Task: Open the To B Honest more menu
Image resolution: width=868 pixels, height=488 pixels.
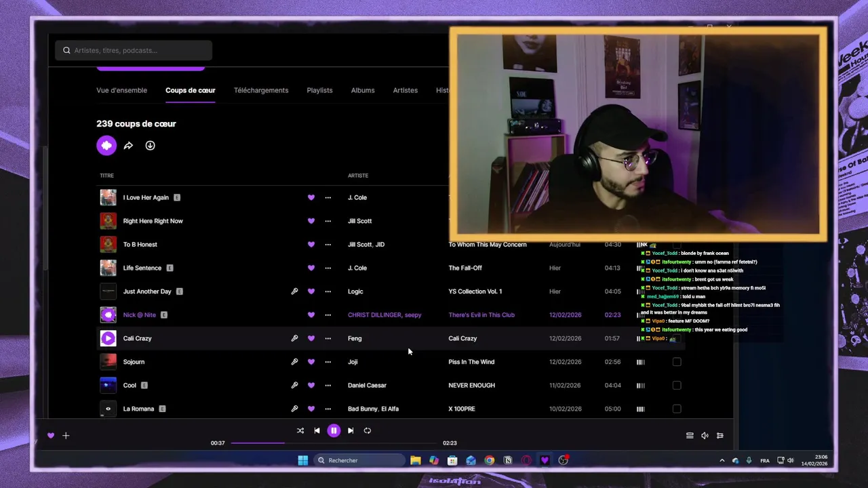Action: click(328, 245)
